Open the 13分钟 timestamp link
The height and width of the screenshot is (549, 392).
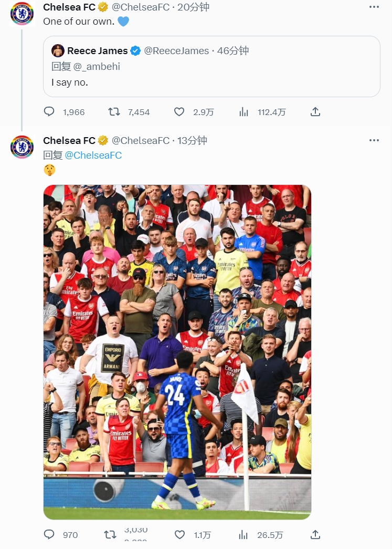pyautogui.click(x=192, y=140)
